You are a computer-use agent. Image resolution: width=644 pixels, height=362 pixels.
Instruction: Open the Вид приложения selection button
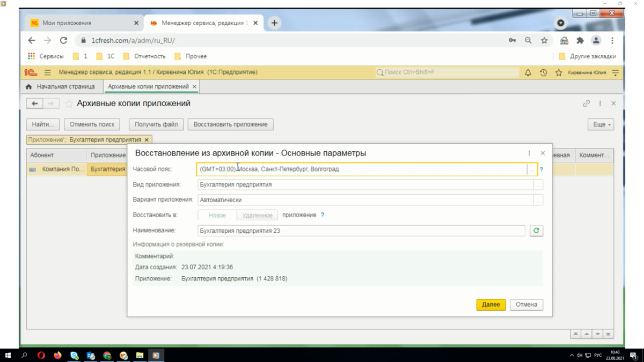[x=538, y=184]
